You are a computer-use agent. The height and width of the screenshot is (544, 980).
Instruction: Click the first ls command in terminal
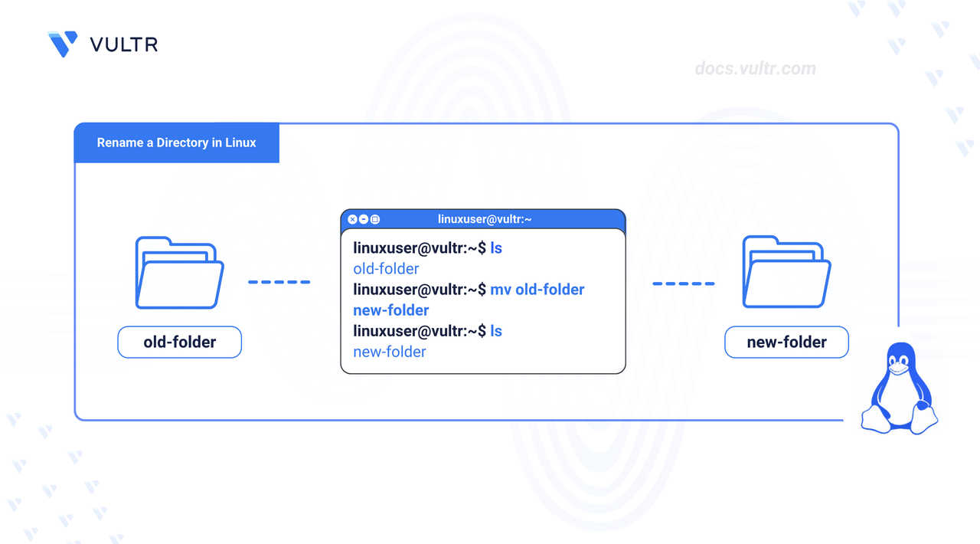pyautogui.click(x=496, y=248)
